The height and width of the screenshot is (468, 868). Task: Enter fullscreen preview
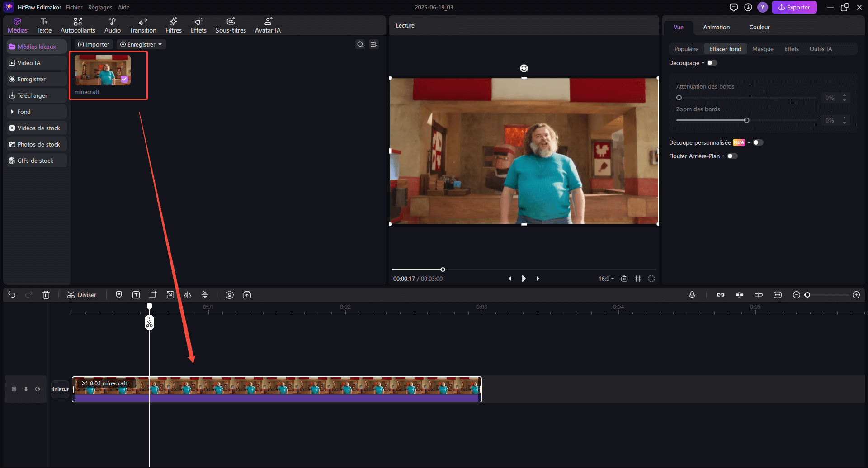coord(651,279)
